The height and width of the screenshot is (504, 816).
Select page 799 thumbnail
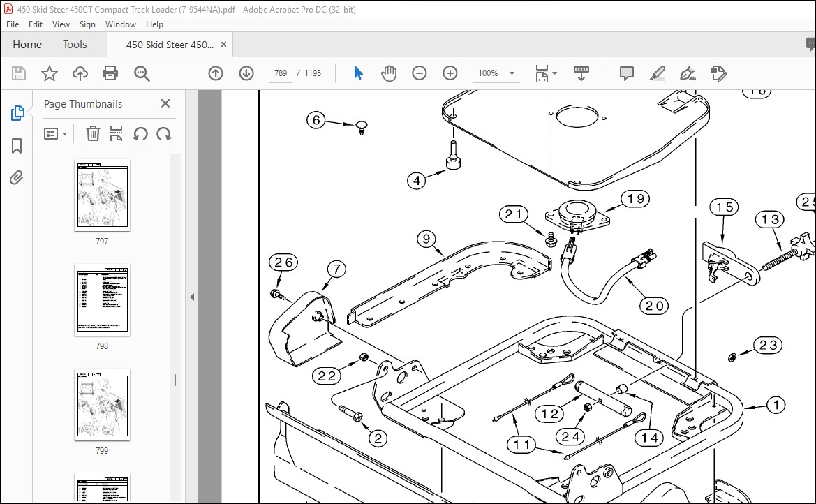coord(102,405)
